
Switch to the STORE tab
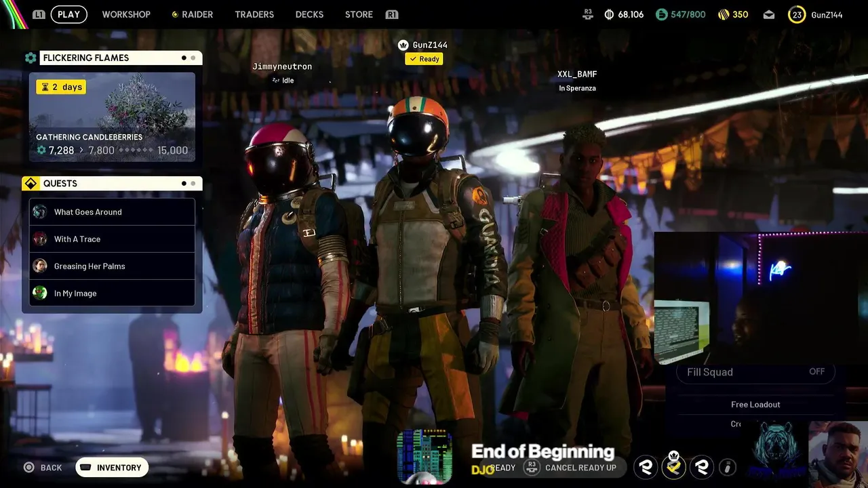click(x=359, y=14)
